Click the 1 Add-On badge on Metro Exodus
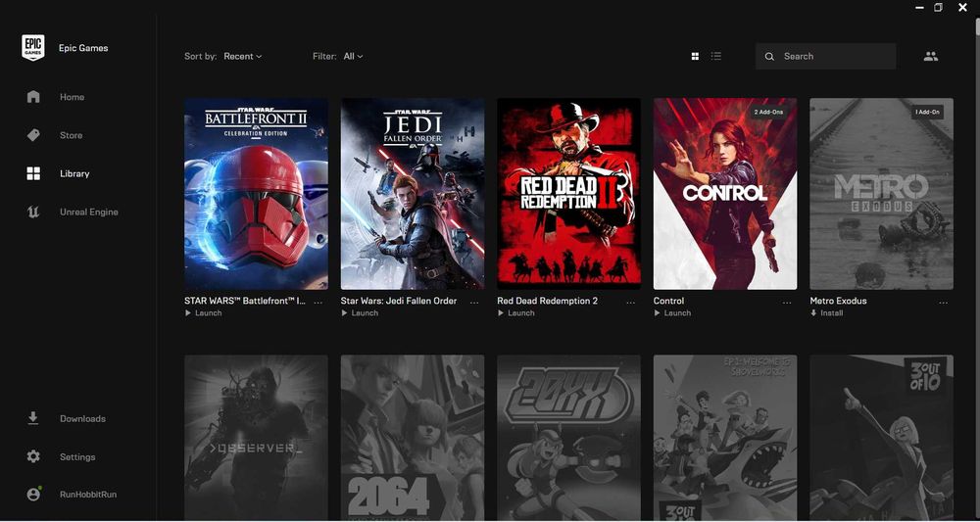The height and width of the screenshot is (522, 980). tap(927, 113)
